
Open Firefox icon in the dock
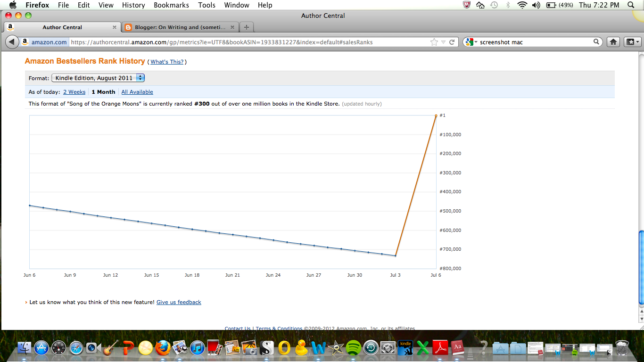(x=163, y=348)
